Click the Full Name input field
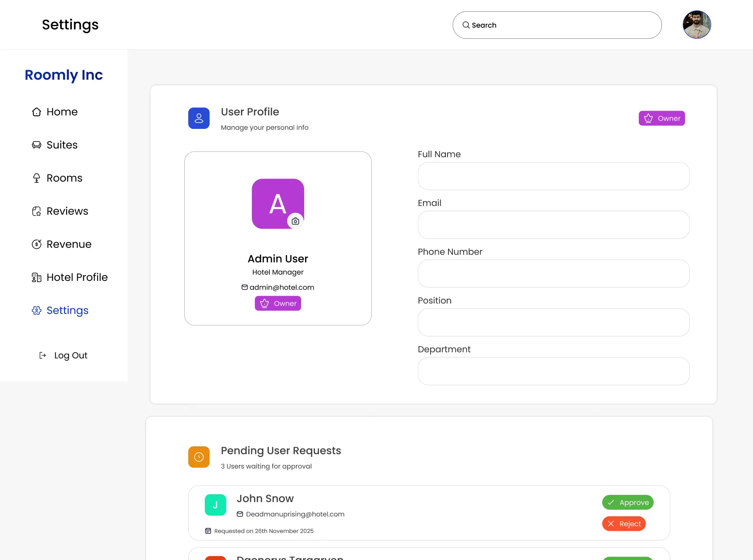Screen dimensions: 753x560 pos(554,176)
